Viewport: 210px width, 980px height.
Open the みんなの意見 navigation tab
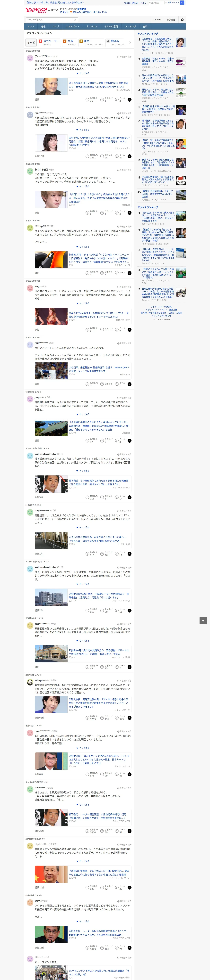click(111, 27)
